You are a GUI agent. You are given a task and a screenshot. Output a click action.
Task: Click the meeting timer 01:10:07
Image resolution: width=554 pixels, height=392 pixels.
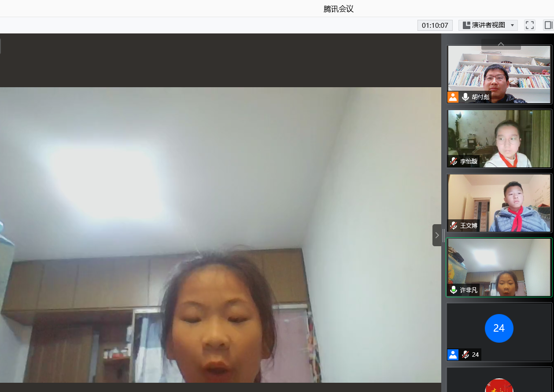coord(435,25)
